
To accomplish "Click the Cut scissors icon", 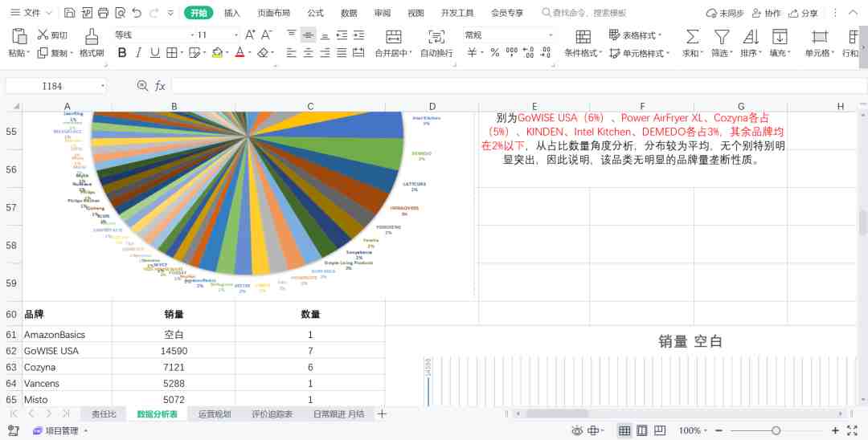I will pyautogui.click(x=43, y=35).
